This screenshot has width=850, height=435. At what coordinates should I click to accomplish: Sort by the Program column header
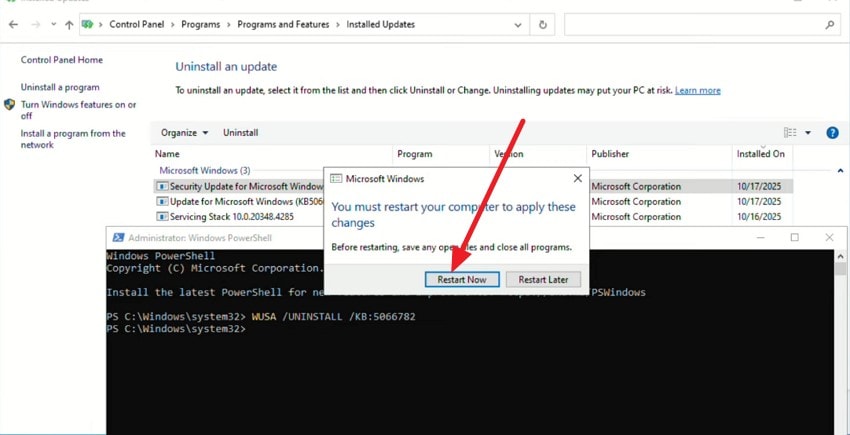441,154
